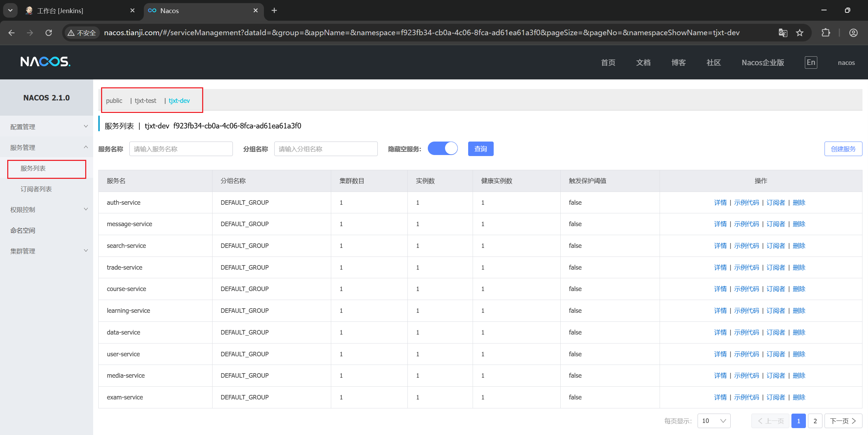The width and height of the screenshot is (868, 435).
Task: Open 示例代码 for user-service
Action: (x=747, y=354)
